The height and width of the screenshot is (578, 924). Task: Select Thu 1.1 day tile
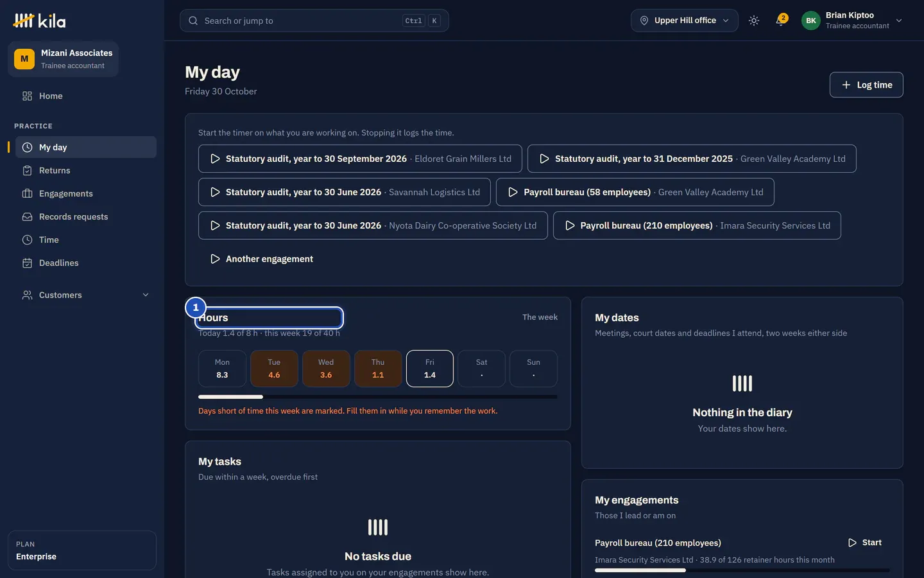(378, 369)
